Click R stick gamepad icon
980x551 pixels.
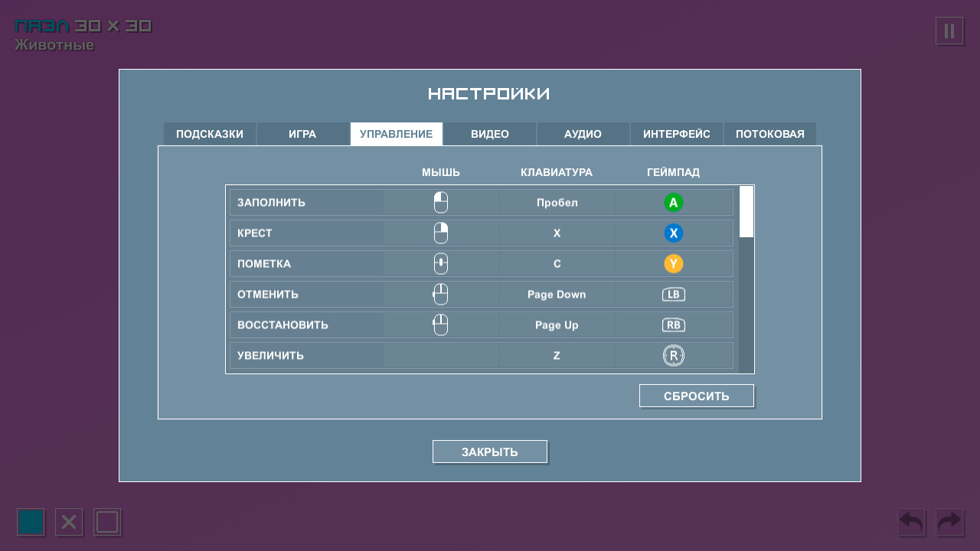coord(674,356)
